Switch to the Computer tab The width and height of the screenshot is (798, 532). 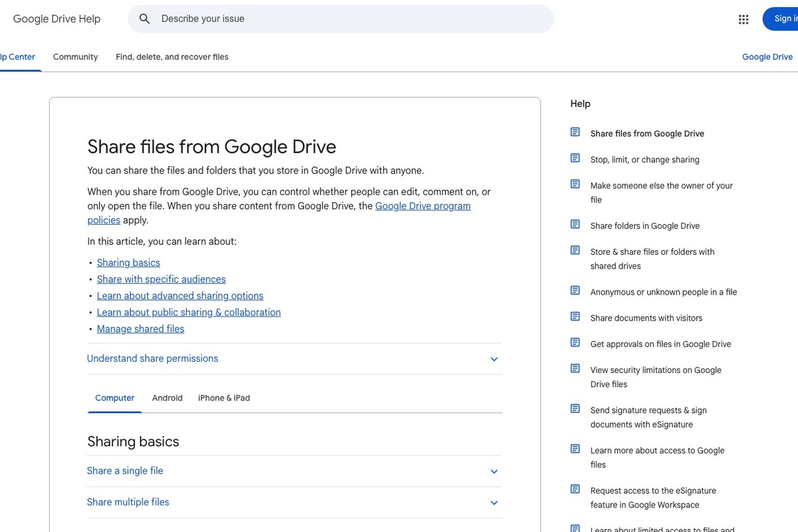tap(114, 398)
